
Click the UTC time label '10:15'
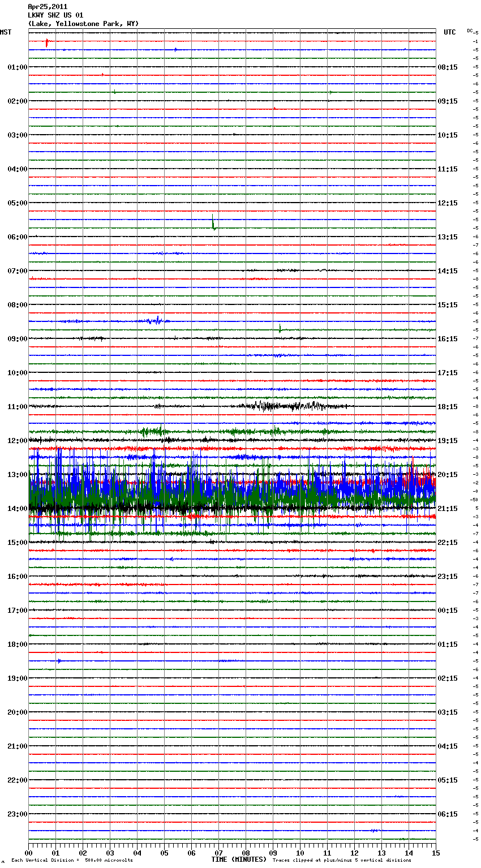pos(448,135)
